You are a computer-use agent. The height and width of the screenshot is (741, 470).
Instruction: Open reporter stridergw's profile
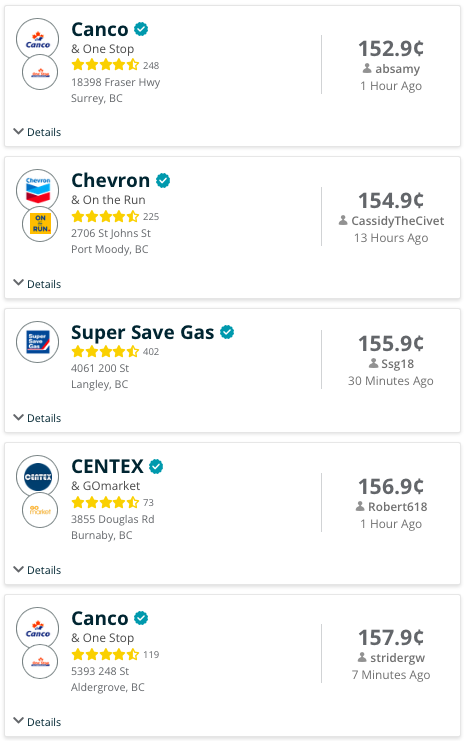397,658
